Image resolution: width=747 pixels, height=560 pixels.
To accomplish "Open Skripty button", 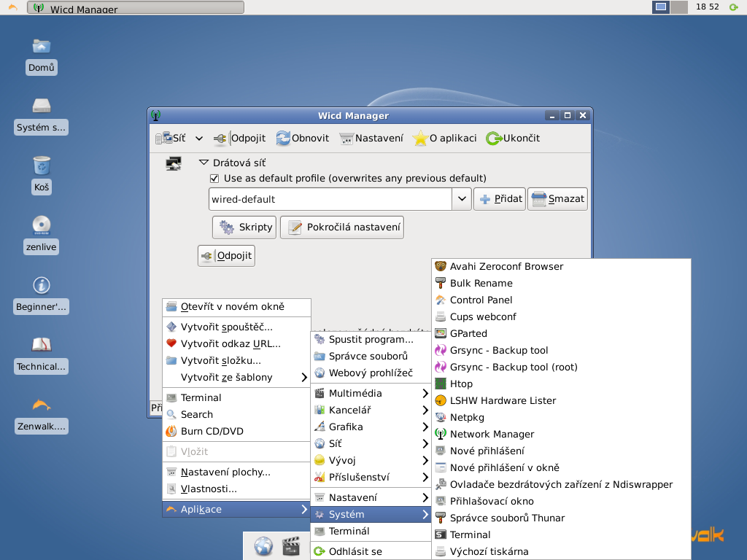I will point(244,227).
